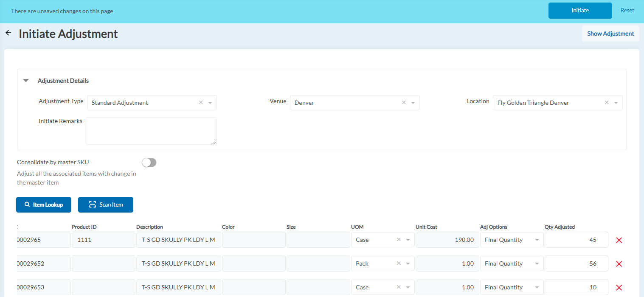Clear the Denver venue selection X icon
The width and height of the screenshot is (644, 297).
pyautogui.click(x=404, y=102)
